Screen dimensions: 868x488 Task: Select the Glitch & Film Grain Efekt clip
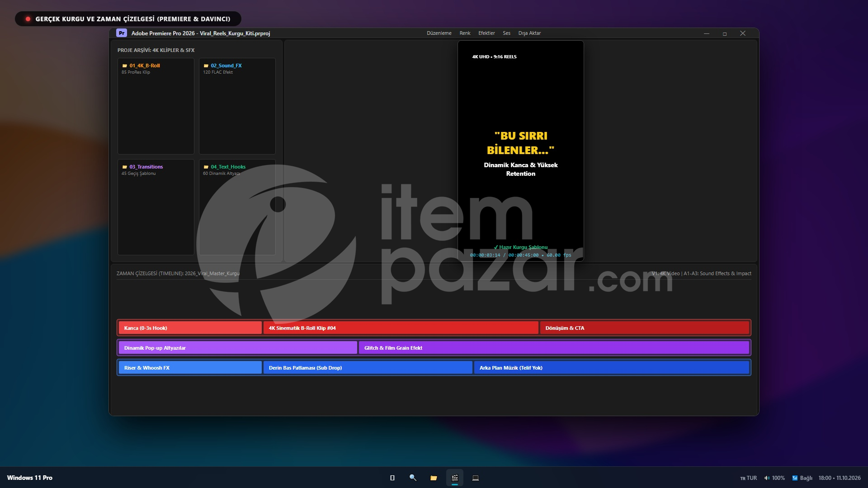[554, 348]
